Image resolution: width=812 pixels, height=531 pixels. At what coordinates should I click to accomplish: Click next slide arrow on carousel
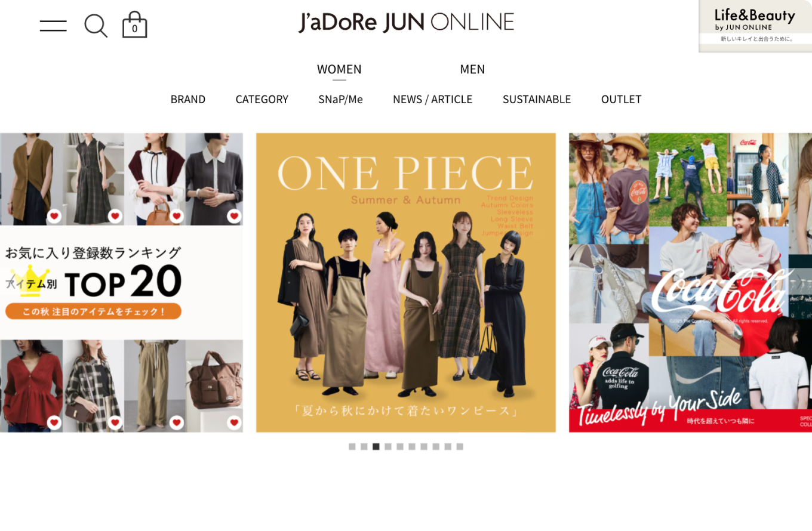pyautogui.click(x=801, y=282)
